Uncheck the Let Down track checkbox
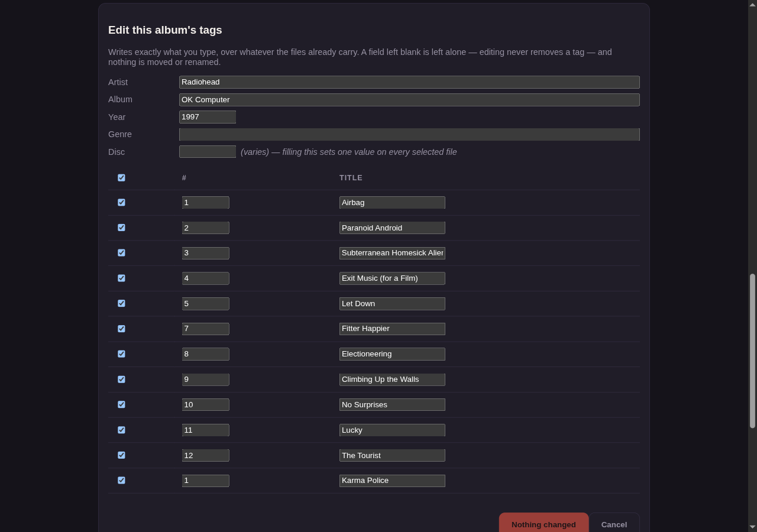The width and height of the screenshot is (757, 532). tap(121, 303)
